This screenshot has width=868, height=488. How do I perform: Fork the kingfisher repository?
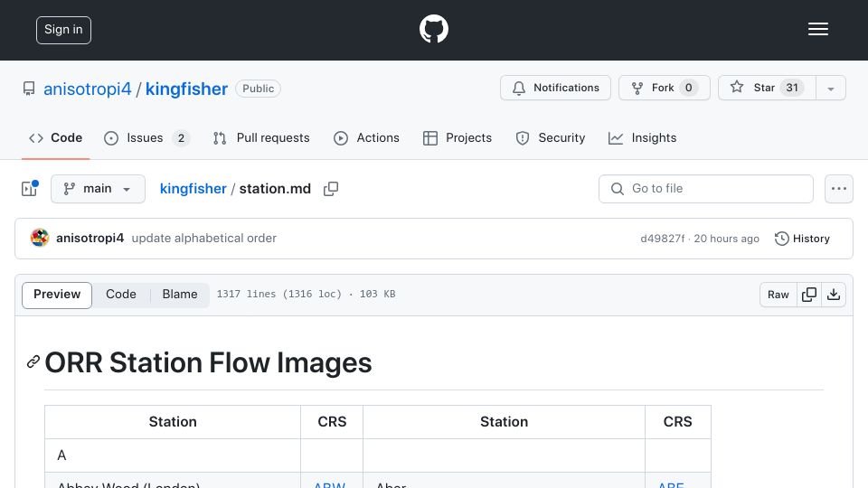tap(665, 88)
